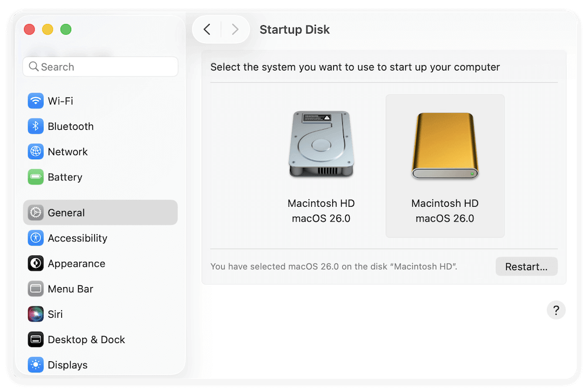Open the help question mark
Image resolution: width=588 pixels, height=390 pixels.
pos(556,310)
